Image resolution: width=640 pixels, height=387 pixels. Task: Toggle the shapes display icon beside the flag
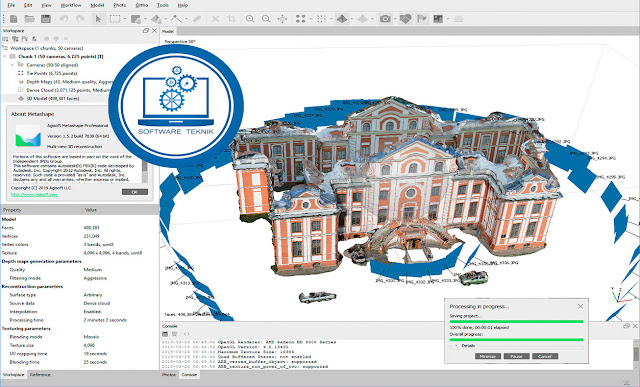click(x=405, y=19)
